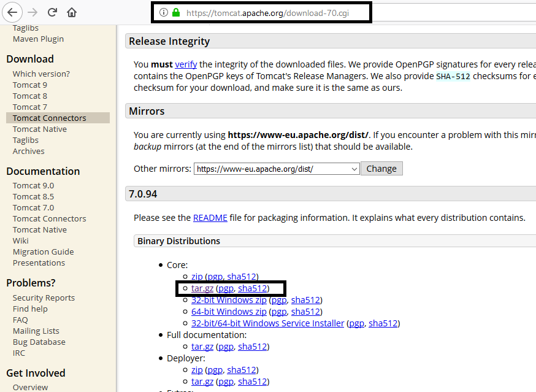Open pgp for Windows Service Installer
The height and width of the screenshot is (392, 536).
[x=356, y=323]
